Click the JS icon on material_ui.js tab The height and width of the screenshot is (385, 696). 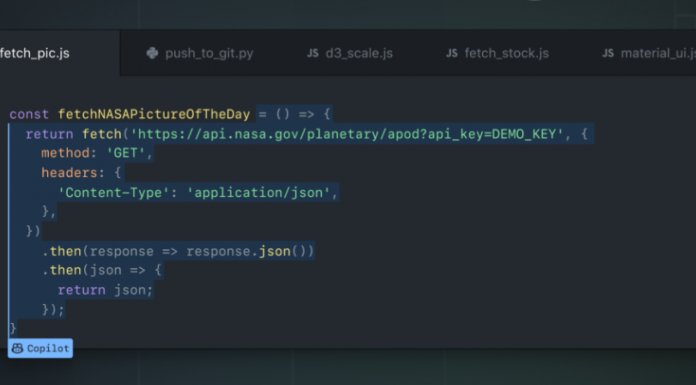(x=608, y=53)
